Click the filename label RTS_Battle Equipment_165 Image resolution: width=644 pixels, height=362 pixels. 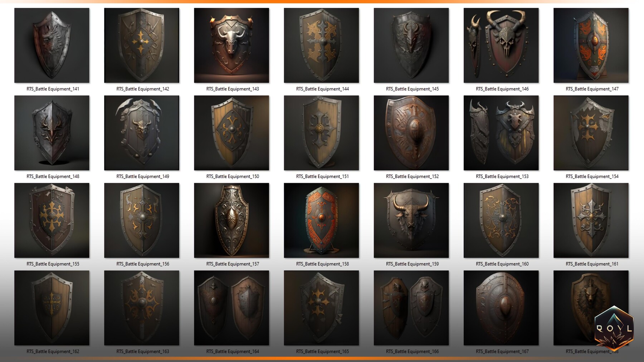click(321, 351)
